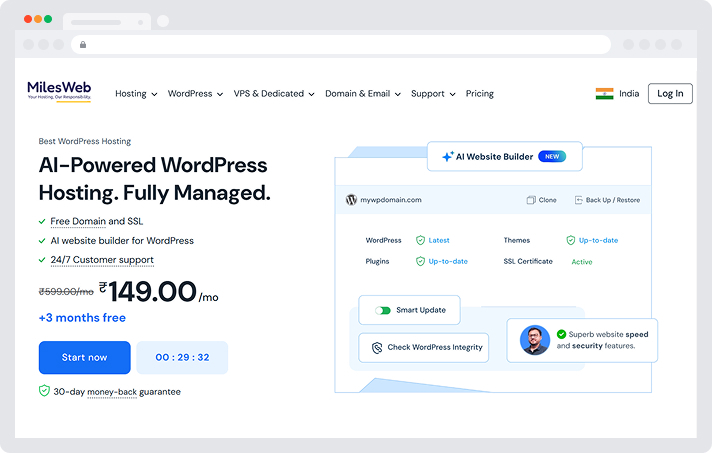Viewport: 712px width, 453px height.
Task: Click the browser address bar
Action: 341,44
